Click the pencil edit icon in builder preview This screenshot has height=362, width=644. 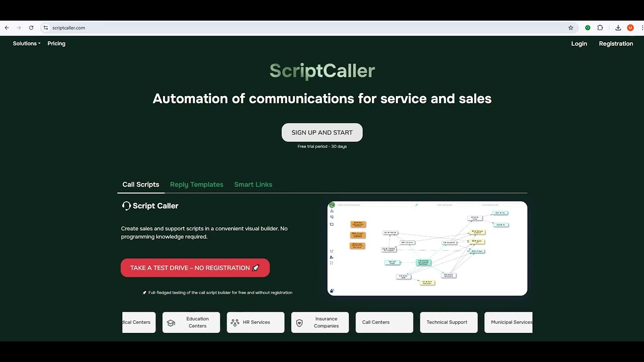pos(417,205)
